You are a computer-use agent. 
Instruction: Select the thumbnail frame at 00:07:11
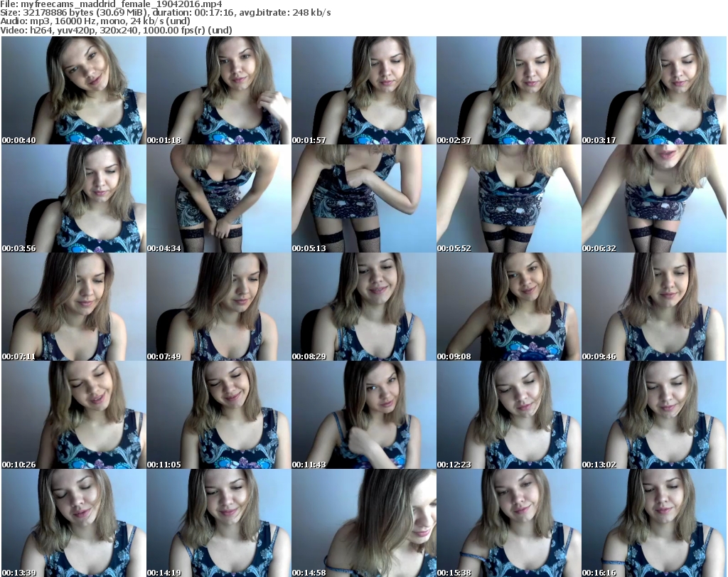pos(74,307)
